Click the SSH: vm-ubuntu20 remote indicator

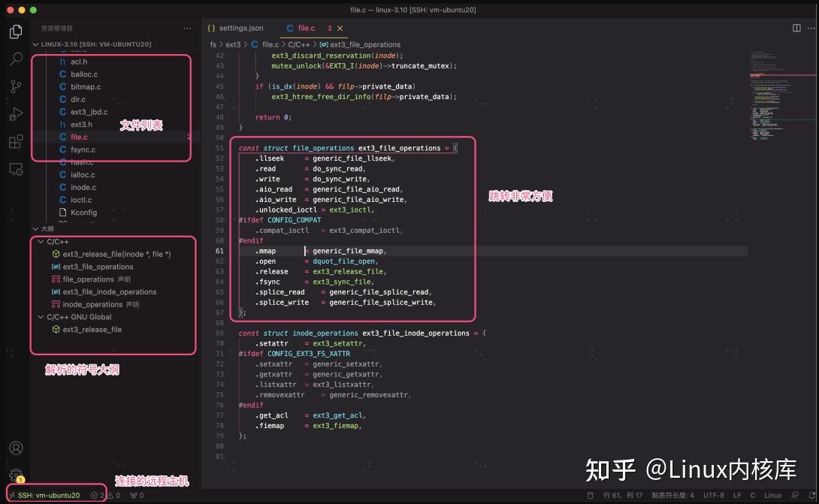pos(45,495)
